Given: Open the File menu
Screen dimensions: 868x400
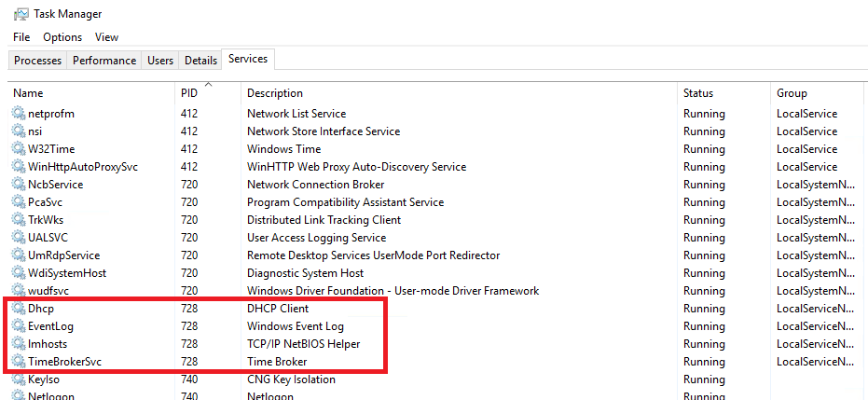Looking at the screenshot, I should (21, 37).
